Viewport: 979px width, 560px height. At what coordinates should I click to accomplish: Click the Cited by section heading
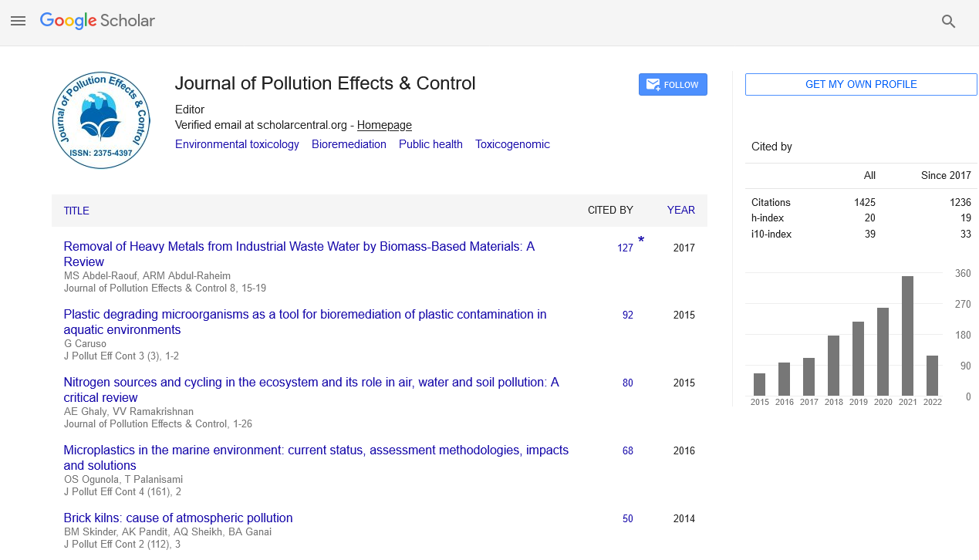(x=771, y=147)
